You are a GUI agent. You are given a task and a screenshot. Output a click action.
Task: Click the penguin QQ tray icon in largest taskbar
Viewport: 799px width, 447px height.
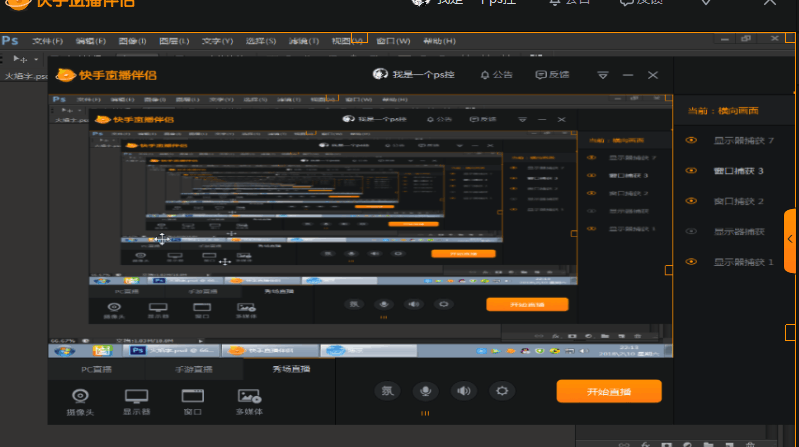[525, 351]
